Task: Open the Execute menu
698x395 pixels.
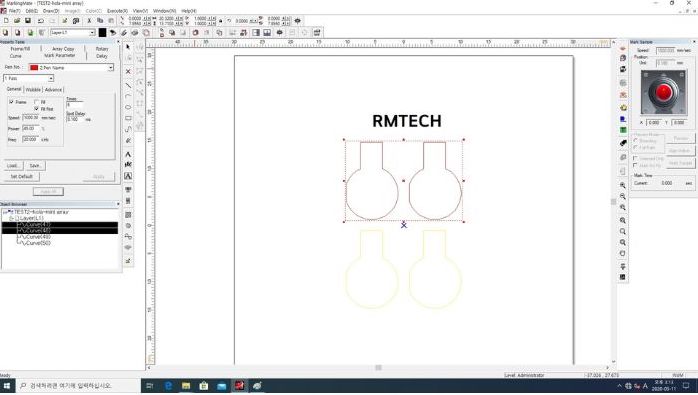Action: point(118,11)
